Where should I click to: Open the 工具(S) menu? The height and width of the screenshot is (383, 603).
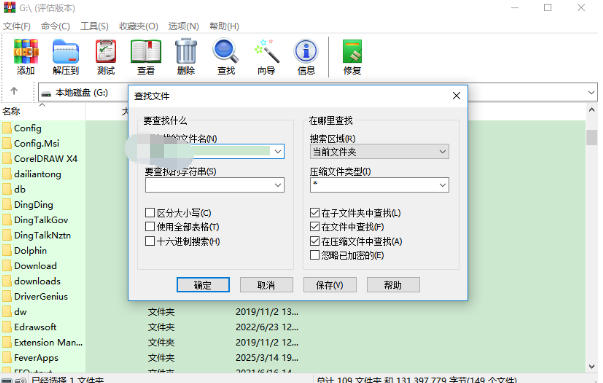[94, 26]
